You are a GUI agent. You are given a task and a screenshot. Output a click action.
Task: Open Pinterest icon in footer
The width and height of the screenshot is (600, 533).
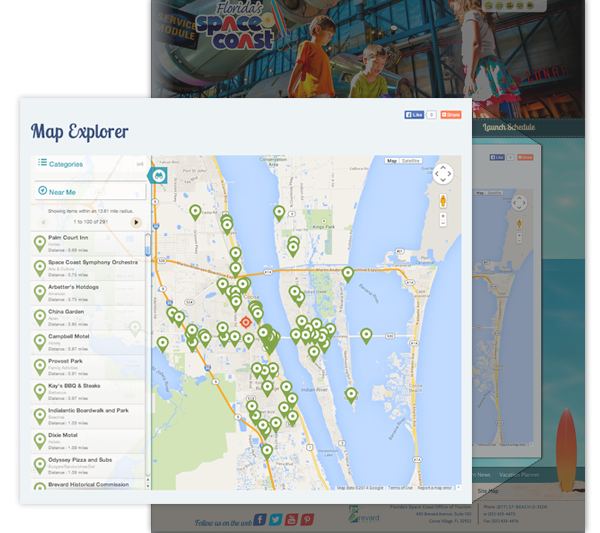(x=307, y=520)
